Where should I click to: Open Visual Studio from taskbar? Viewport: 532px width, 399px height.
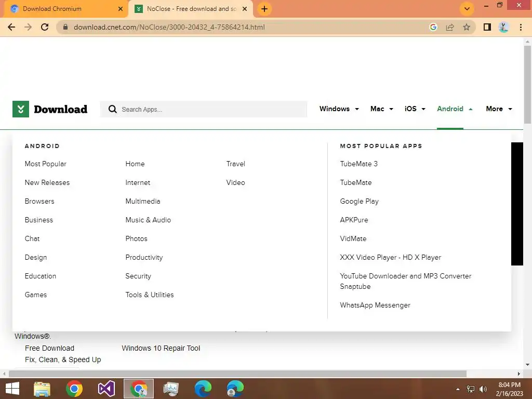[106, 389]
